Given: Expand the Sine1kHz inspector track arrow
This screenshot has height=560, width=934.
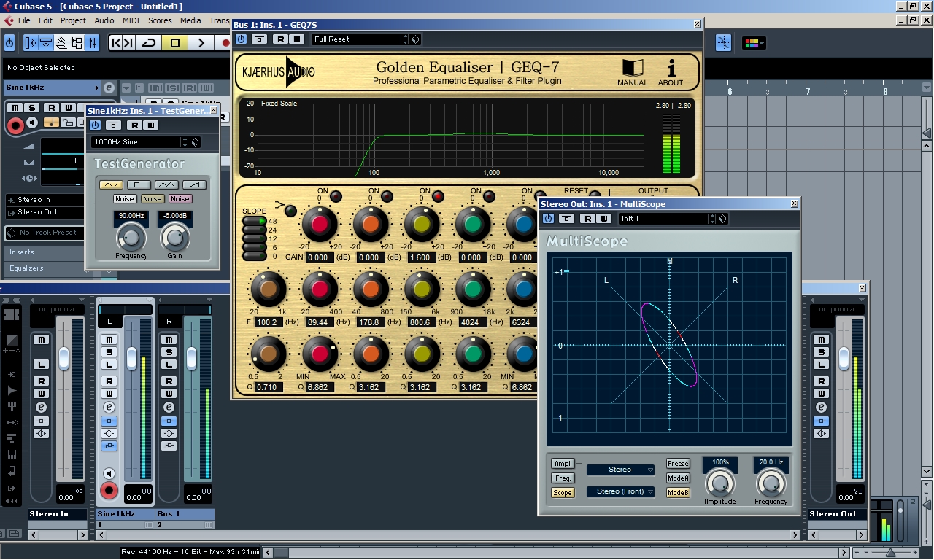Looking at the screenshot, I should (96, 88).
